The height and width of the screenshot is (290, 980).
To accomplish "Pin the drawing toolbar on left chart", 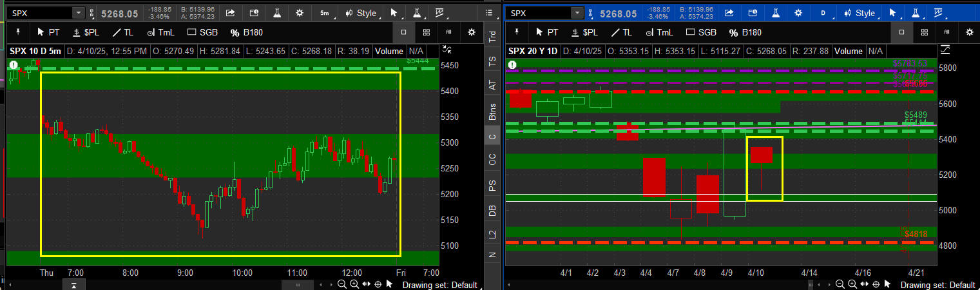I will tap(18, 32).
